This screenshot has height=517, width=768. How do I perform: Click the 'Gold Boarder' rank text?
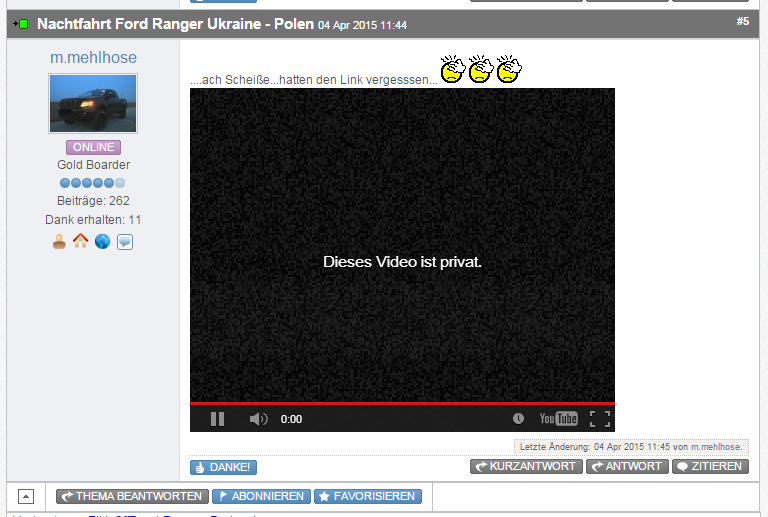click(x=93, y=164)
